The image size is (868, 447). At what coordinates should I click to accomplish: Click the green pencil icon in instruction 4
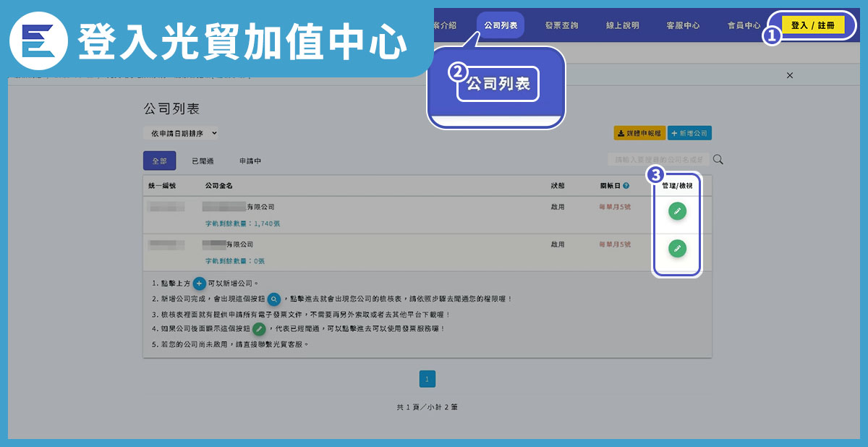258,329
